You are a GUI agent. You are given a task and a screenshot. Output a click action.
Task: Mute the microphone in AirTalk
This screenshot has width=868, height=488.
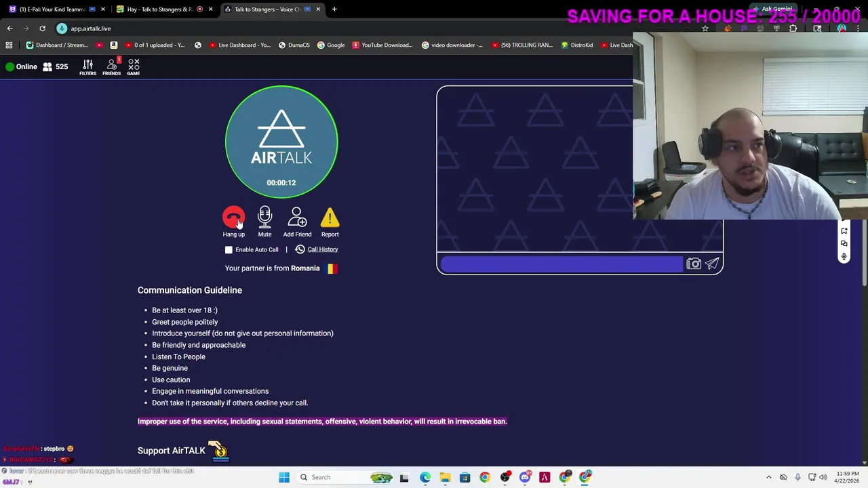264,218
